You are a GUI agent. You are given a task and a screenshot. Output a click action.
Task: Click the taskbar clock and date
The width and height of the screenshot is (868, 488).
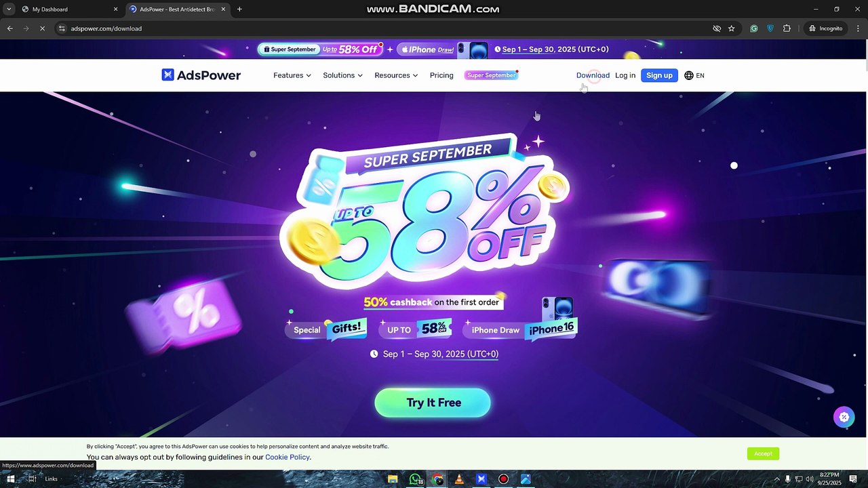(x=830, y=479)
